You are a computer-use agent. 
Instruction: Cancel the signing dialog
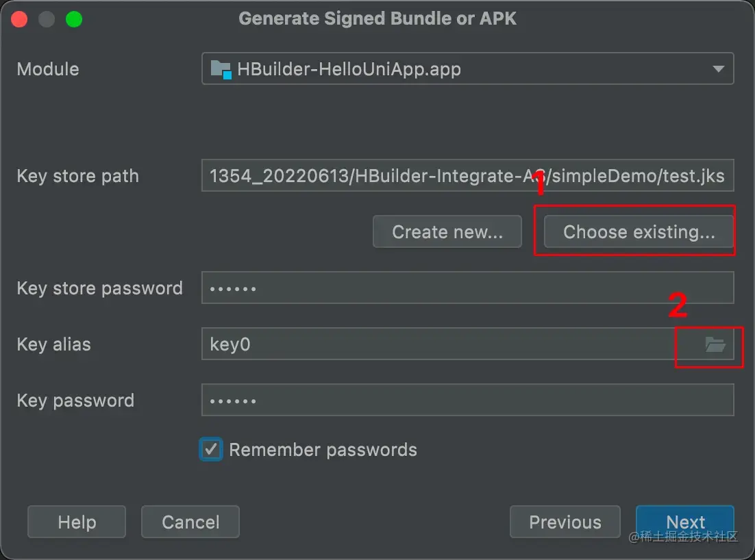point(190,522)
